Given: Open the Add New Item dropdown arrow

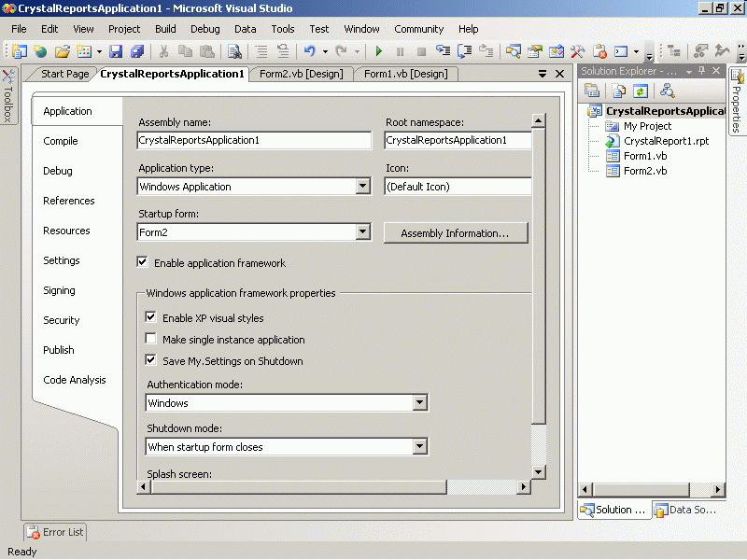Looking at the screenshot, I should click(99, 51).
